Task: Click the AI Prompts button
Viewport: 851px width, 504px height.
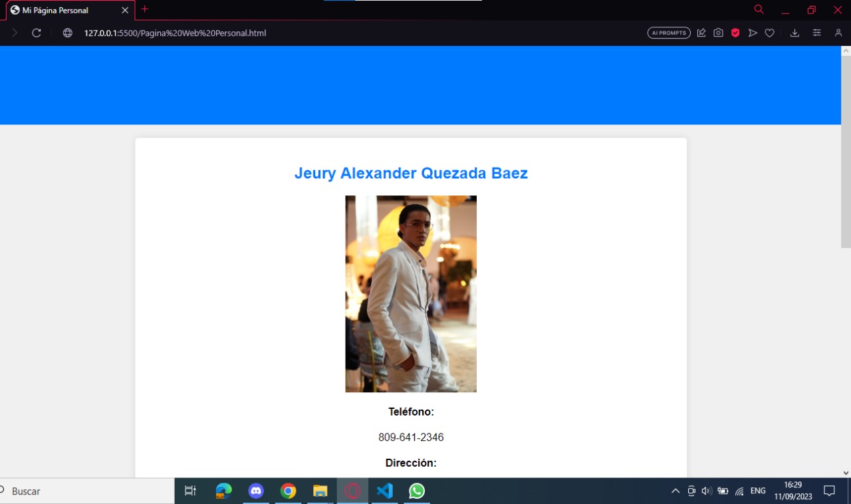Action: [x=669, y=33]
